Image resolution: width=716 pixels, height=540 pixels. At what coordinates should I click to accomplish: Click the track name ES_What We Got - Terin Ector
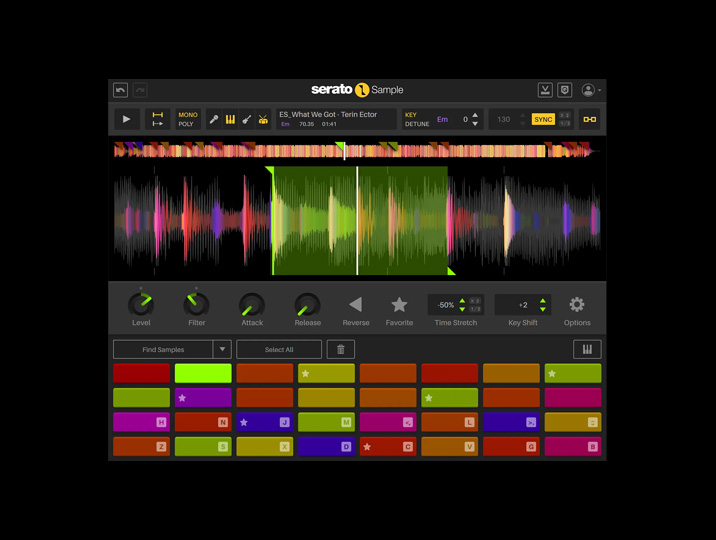(x=328, y=114)
